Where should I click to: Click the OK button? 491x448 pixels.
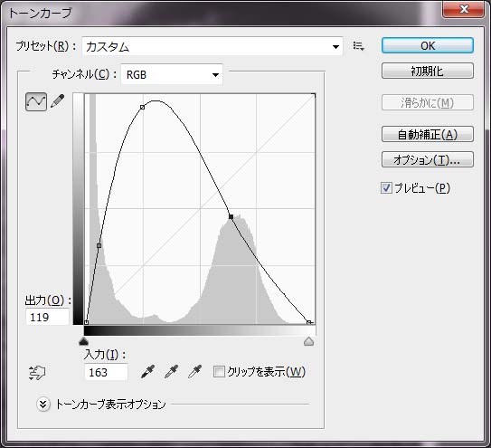pos(428,46)
